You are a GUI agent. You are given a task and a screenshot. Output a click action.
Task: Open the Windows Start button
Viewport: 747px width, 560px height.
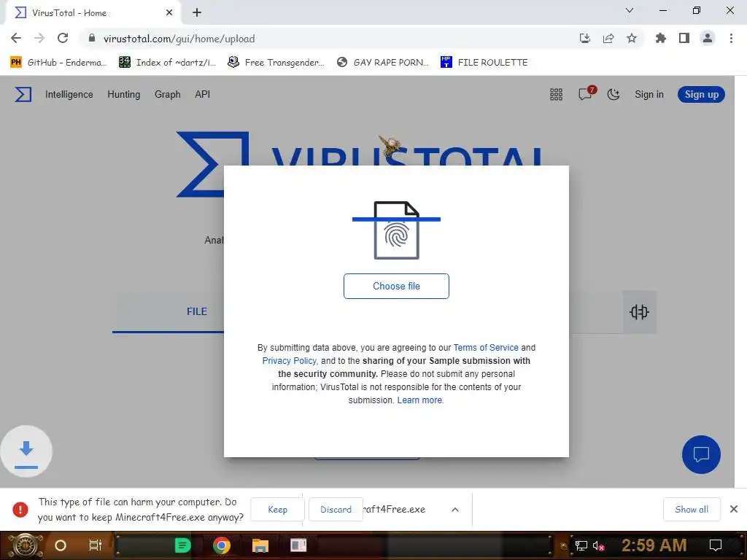(25, 545)
